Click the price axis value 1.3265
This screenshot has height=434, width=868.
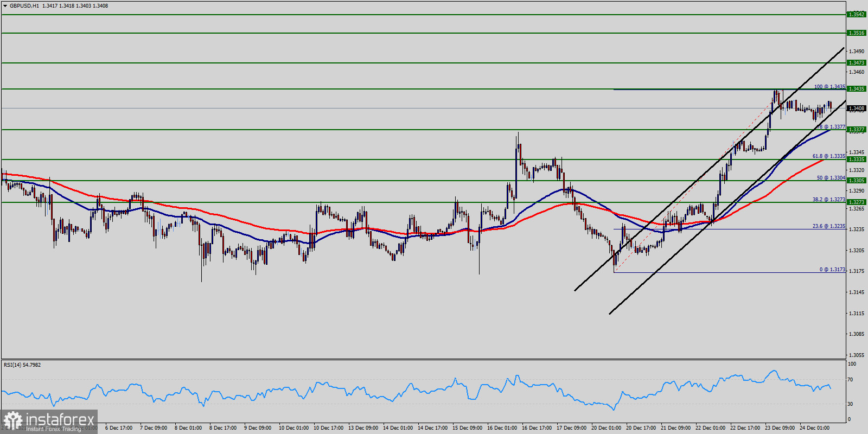point(856,209)
